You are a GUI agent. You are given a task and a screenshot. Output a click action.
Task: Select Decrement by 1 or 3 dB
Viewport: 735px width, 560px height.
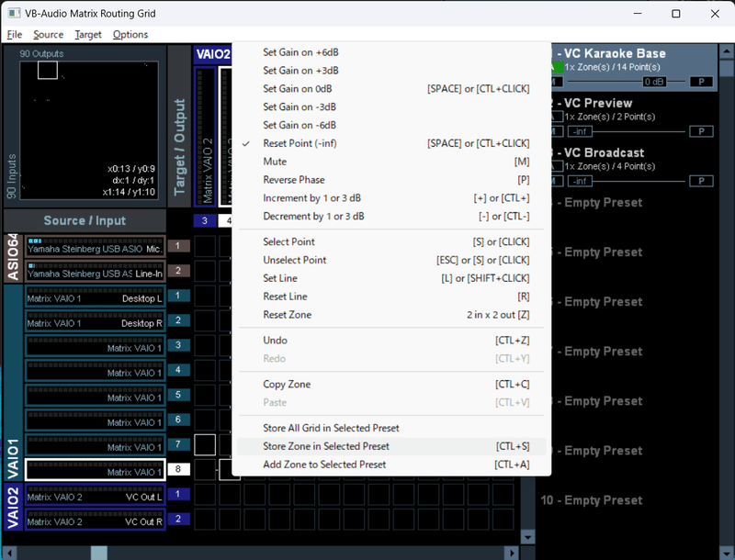click(x=391, y=217)
